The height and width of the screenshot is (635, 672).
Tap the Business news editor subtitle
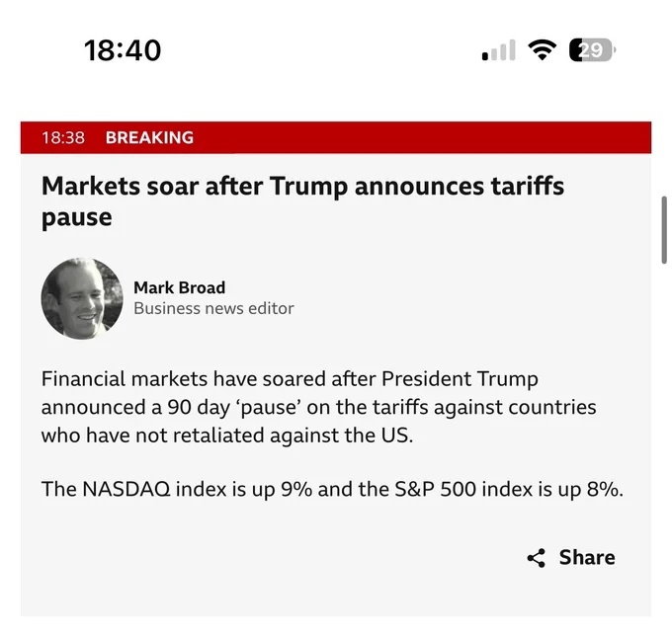(x=213, y=308)
